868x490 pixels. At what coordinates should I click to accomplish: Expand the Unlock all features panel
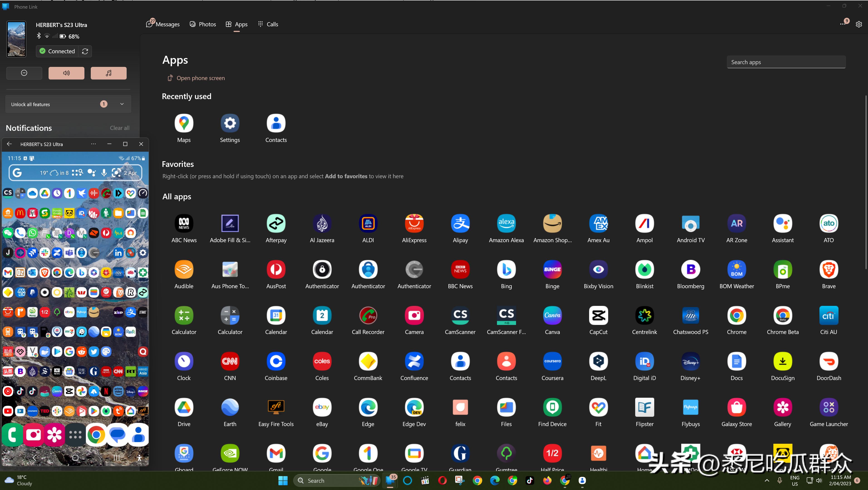122,104
